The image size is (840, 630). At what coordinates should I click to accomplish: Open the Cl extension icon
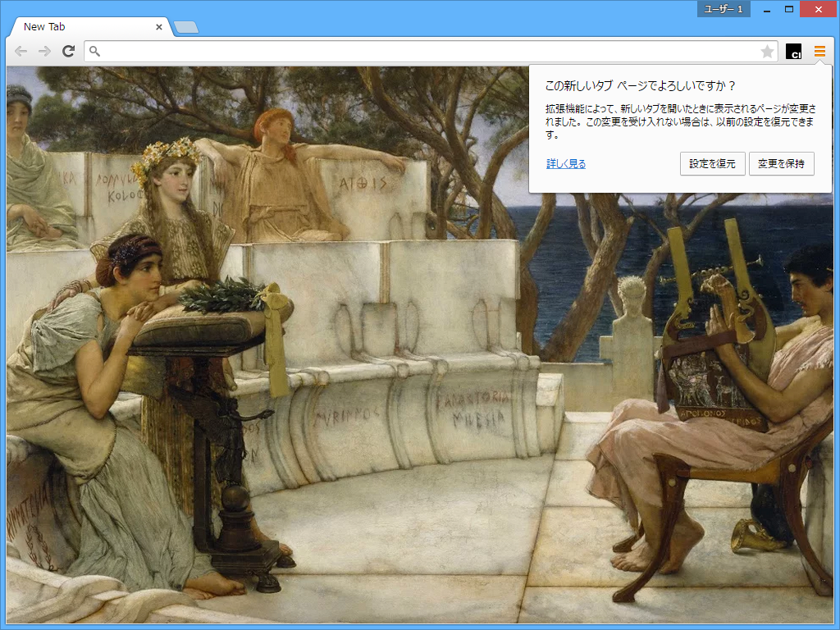pos(792,51)
